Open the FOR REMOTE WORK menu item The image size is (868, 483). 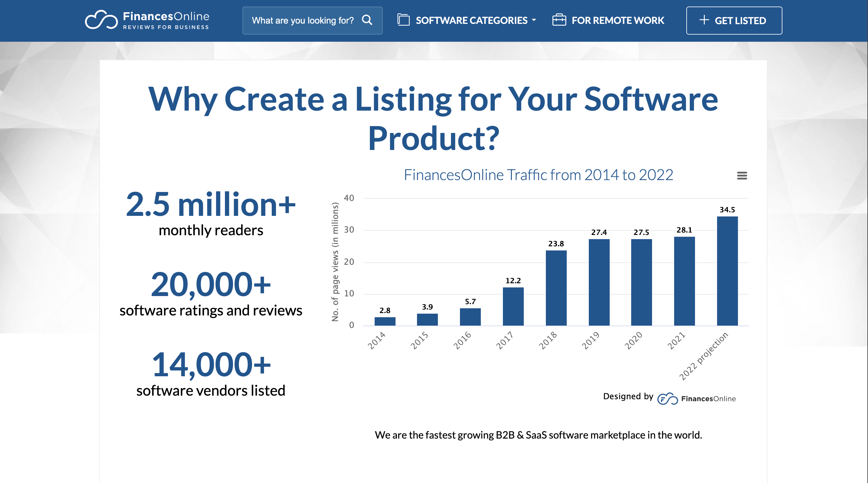(x=608, y=20)
